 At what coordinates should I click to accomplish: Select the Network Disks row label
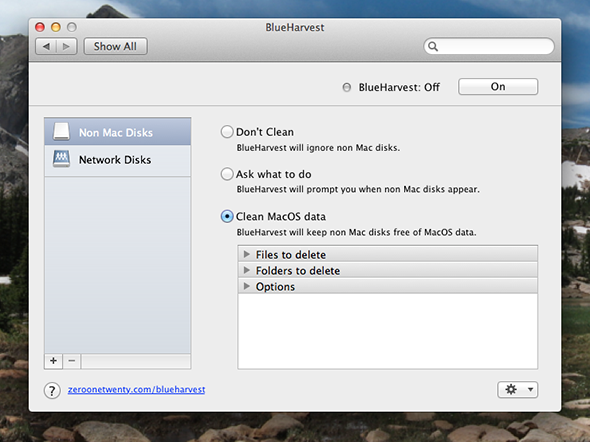click(x=115, y=160)
